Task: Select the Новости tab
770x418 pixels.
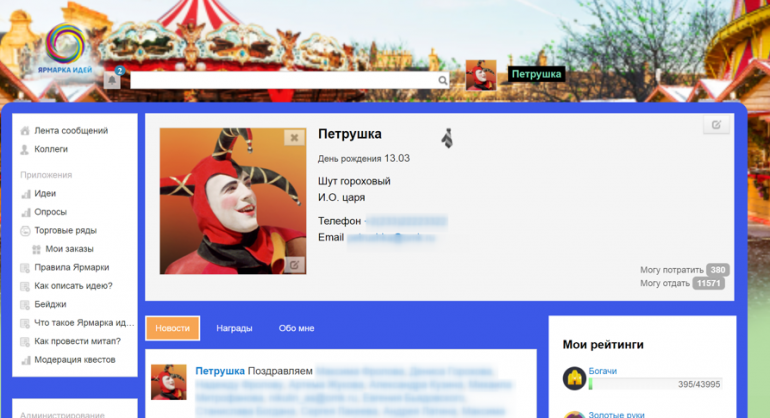Action: (172, 328)
